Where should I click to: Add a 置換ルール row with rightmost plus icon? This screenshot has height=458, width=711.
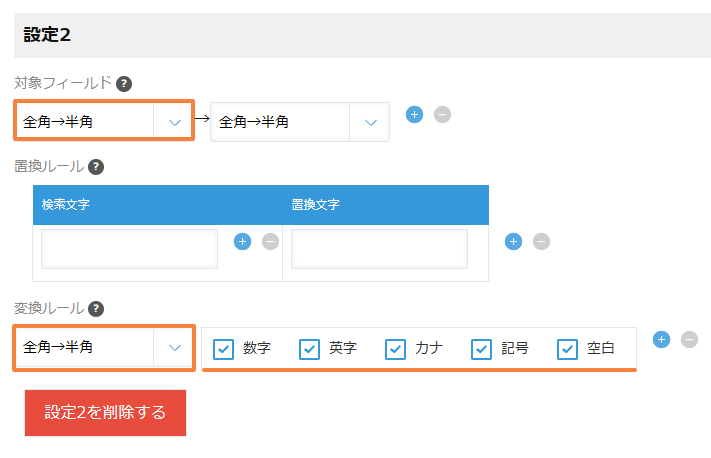(513, 241)
